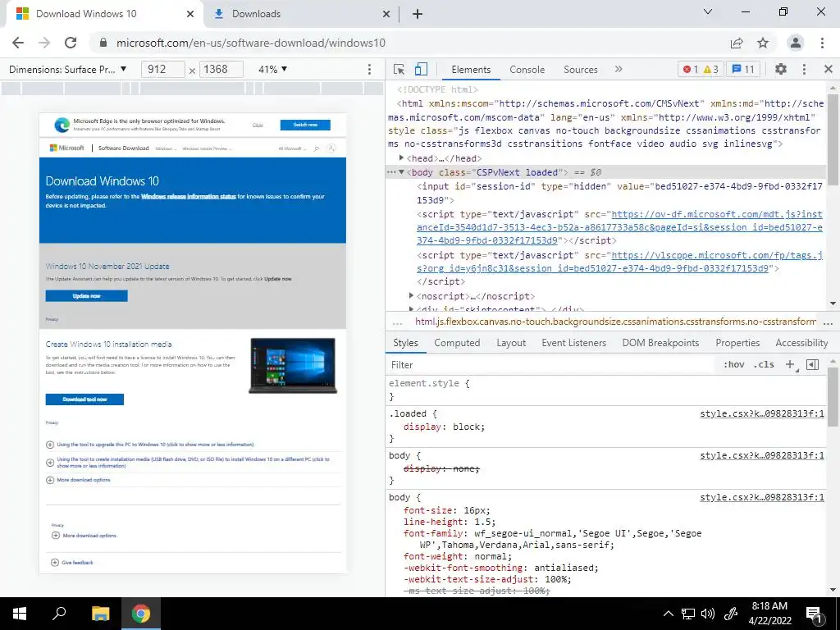Toggle the :hov element state button
Screen dimensions: 840x630
point(733,364)
